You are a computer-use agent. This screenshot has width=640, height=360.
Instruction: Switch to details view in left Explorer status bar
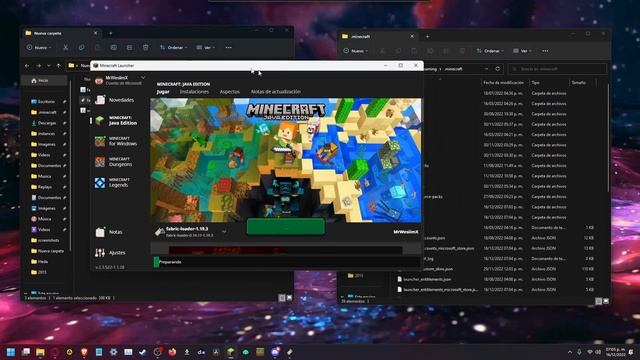(282, 298)
